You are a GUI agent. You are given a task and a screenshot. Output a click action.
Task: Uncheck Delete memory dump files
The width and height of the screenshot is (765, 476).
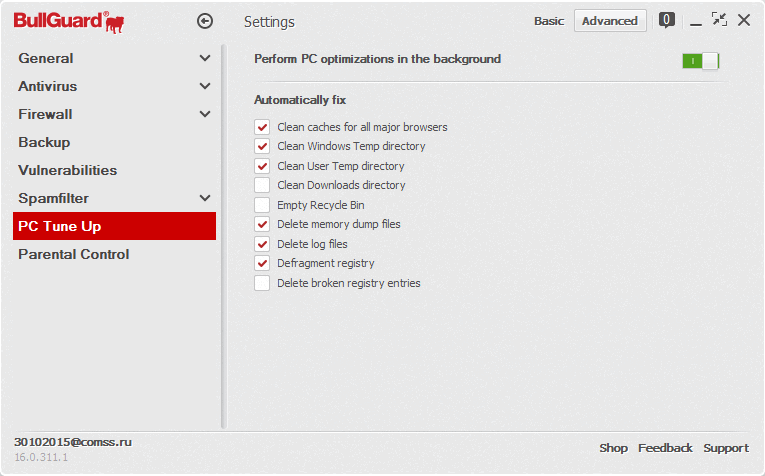(x=262, y=224)
